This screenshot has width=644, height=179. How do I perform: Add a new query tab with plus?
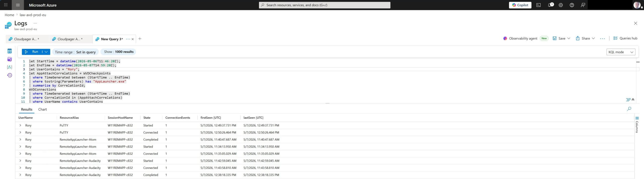point(140,39)
